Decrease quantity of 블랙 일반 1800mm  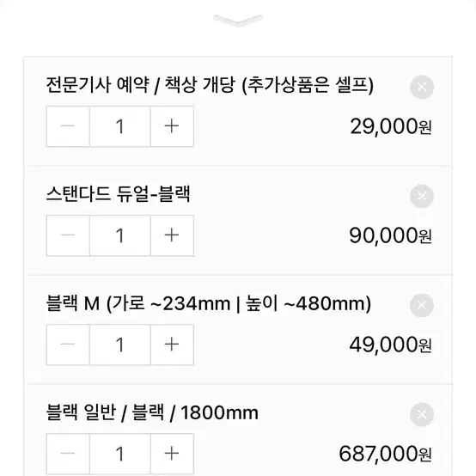[x=68, y=454]
